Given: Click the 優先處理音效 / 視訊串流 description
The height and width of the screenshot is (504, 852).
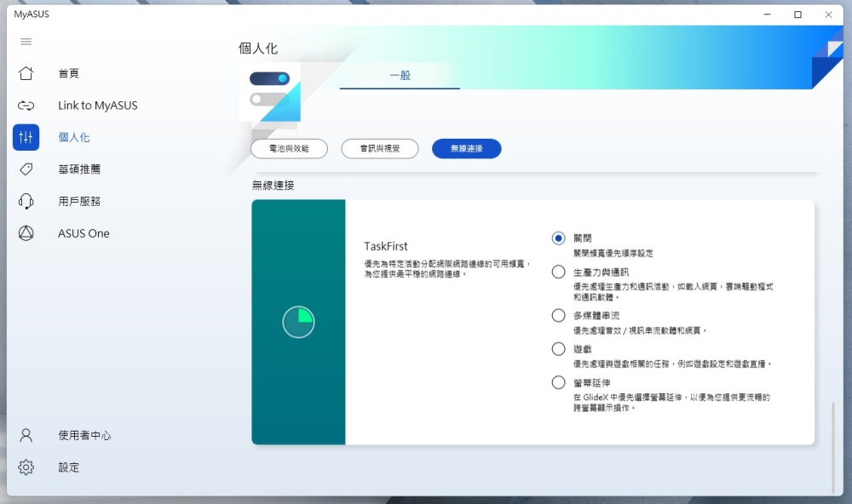Looking at the screenshot, I should (640, 330).
